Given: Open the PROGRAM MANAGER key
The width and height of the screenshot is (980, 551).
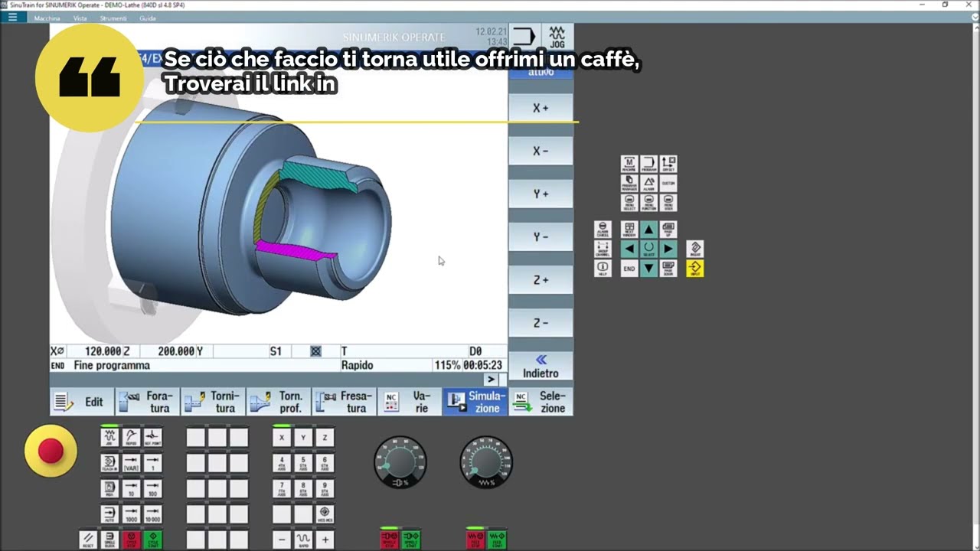Looking at the screenshot, I should tap(629, 183).
